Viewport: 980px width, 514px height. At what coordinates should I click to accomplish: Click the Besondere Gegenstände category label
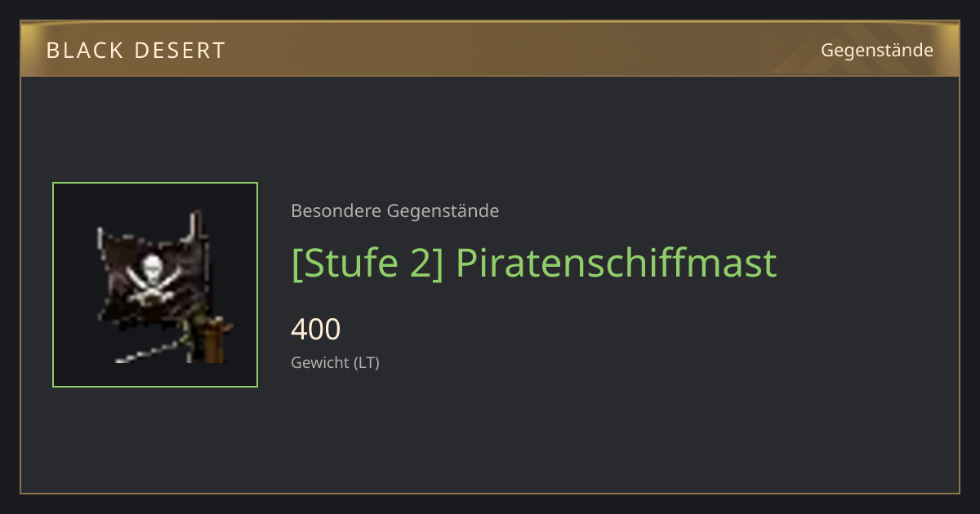tap(395, 210)
